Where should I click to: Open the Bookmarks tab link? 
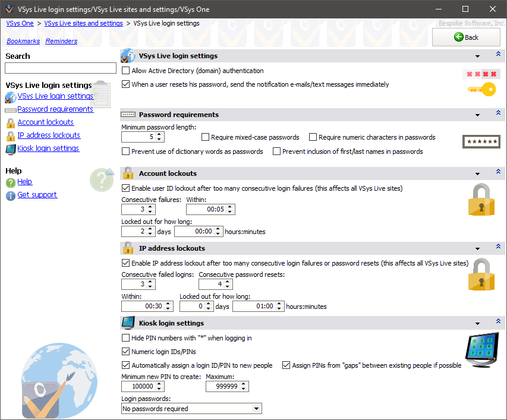(x=23, y=42)
